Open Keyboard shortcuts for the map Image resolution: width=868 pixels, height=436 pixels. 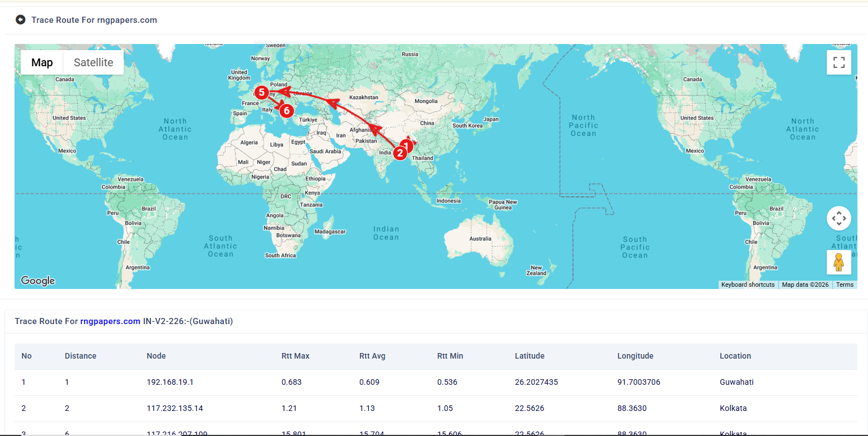[x=748, y=285]
